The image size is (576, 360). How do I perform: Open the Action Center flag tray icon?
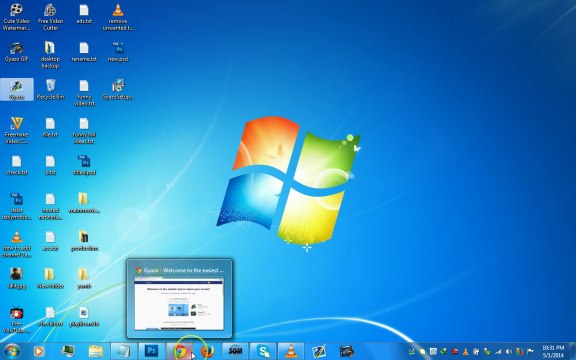530,352
